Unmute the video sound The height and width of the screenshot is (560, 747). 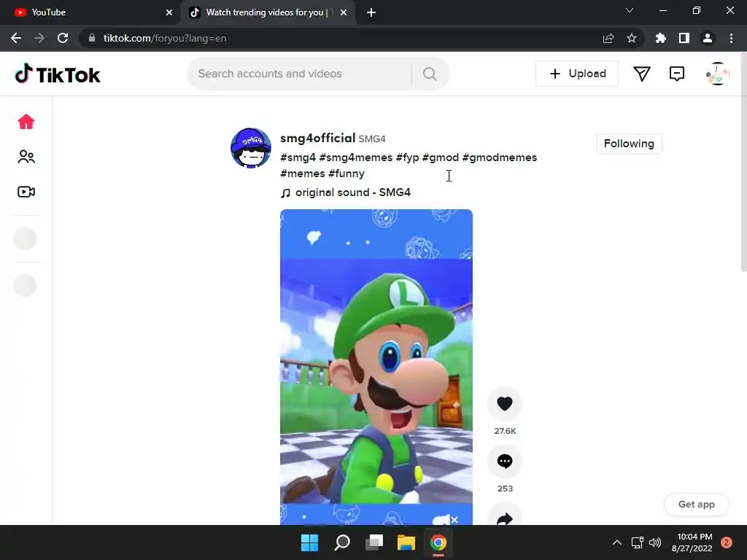click(x=446, y=519)
